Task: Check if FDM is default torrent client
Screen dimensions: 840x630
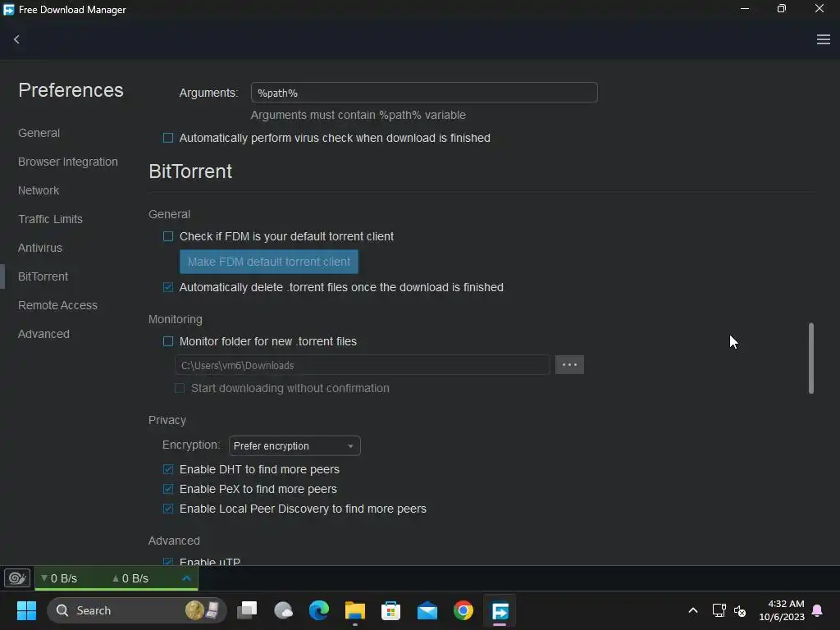Action: tap(168, 236)
